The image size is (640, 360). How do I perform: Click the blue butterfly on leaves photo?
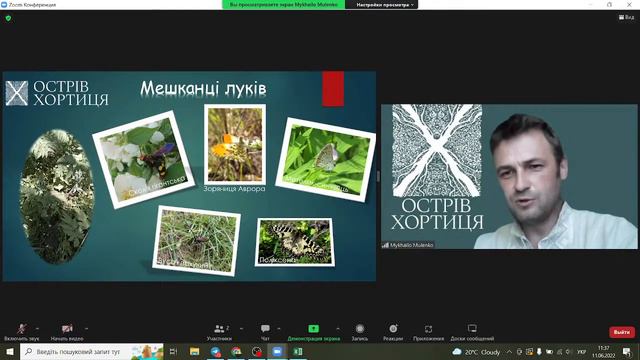click(325, 160)
